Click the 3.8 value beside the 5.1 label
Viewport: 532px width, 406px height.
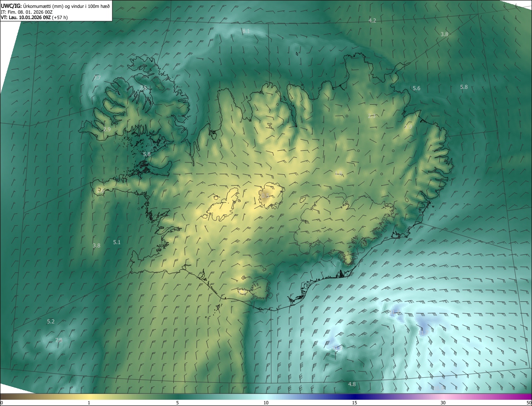tap(96, 245)
